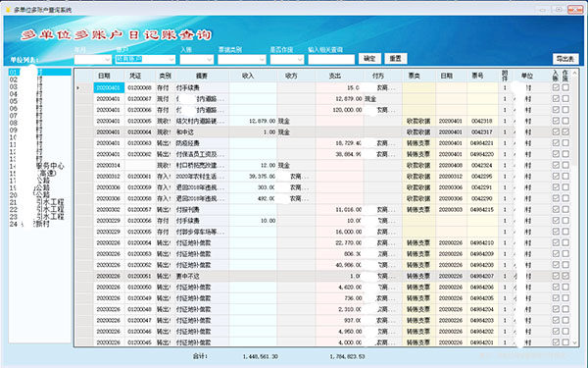Click the ticket number 04984221
This screenshot has height=368, width=588.
pos(482,143)
